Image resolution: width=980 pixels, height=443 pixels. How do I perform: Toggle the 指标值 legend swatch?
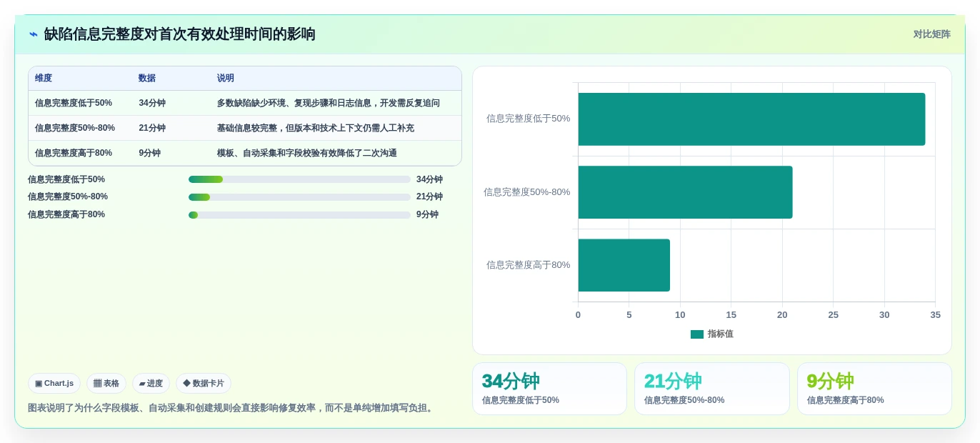click(x=697, y=334)
